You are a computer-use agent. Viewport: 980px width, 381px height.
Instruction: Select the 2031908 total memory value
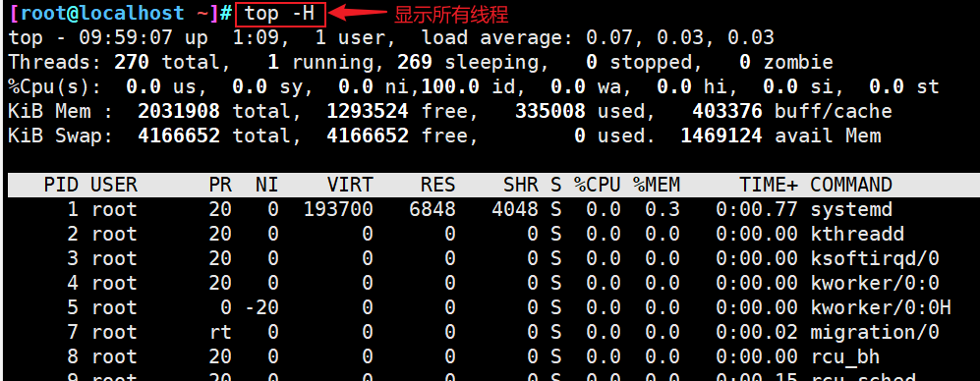click(179, 111)
